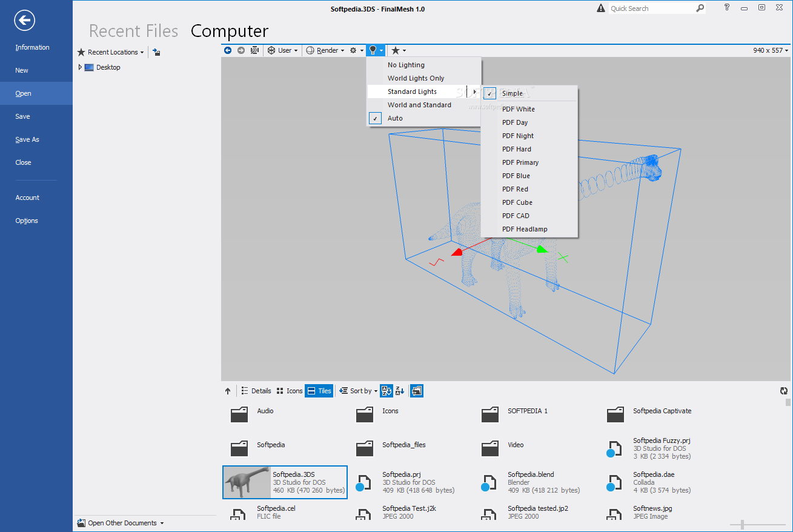Select the Softpedia.blend file
Viewport: 793px width, 532px height.
click(x=531, y=482)
